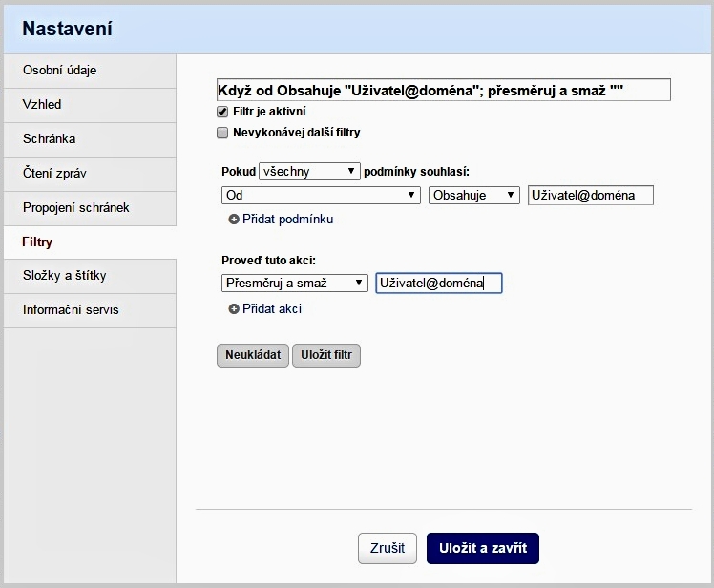The width and height of the screenshot is (714, 588).
Task: Click the redirect address input field
Action: tap(438, 283)
